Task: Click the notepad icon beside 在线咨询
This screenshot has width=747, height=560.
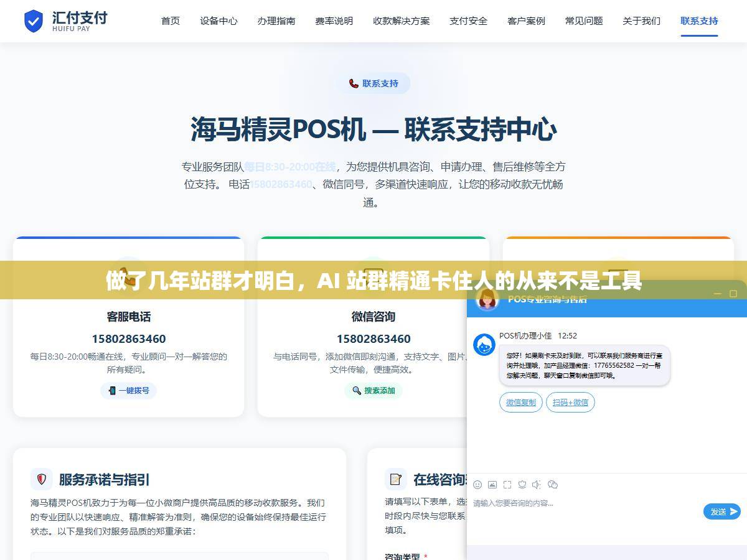Action: pos(395,479)
